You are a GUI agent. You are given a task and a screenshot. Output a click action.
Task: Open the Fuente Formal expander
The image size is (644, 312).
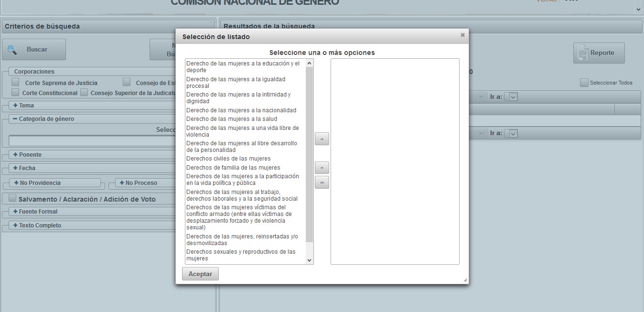pyautogui.click(x=16, y=212)
